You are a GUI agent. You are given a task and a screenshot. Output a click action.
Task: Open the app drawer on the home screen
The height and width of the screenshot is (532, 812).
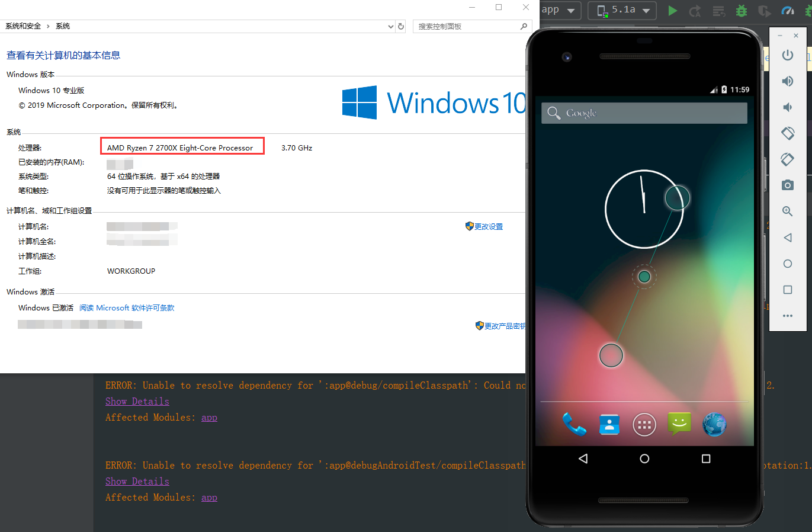[x=644, y=424]
